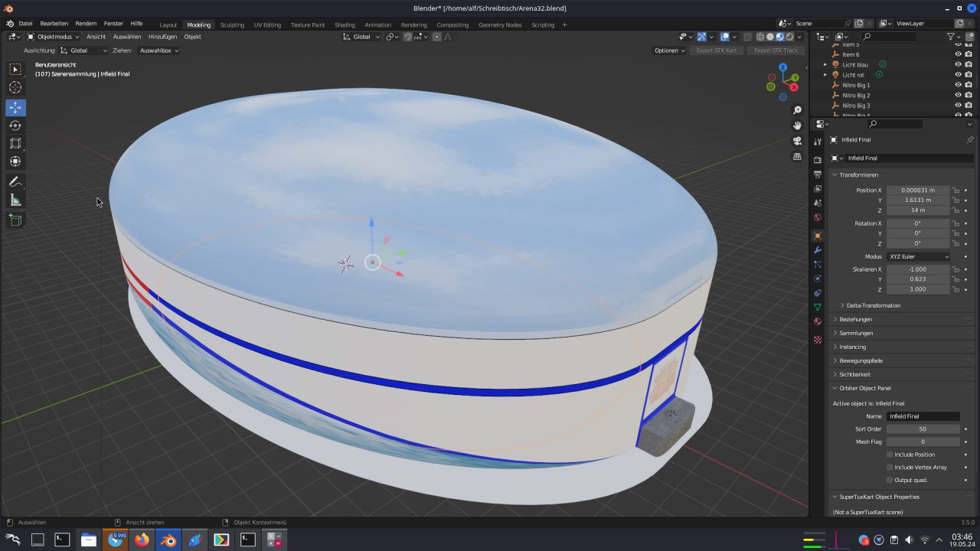Viewport: 980px width, 551px height.
Task: Pick the Annotate pencil tool
Action: (x=15, y=182)
